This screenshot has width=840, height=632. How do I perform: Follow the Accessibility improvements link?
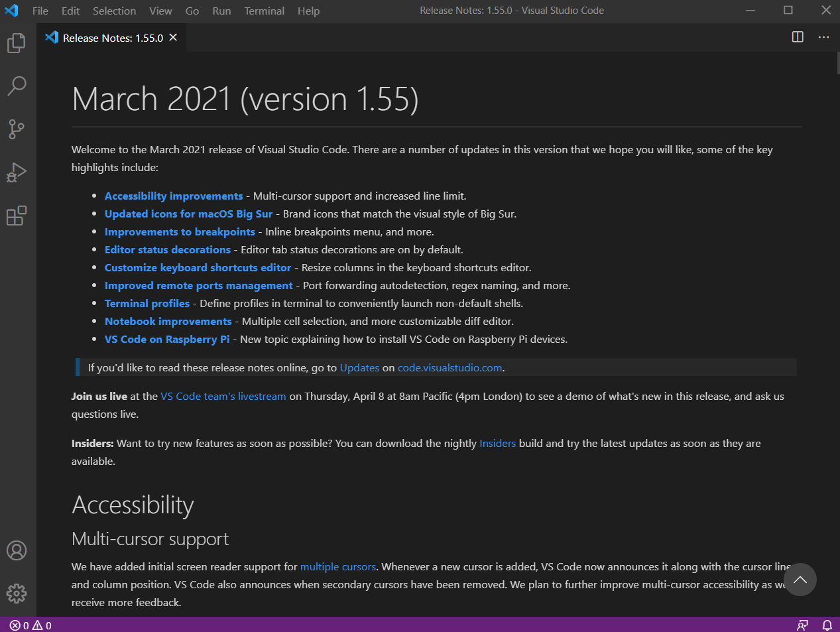click(174, 196)
